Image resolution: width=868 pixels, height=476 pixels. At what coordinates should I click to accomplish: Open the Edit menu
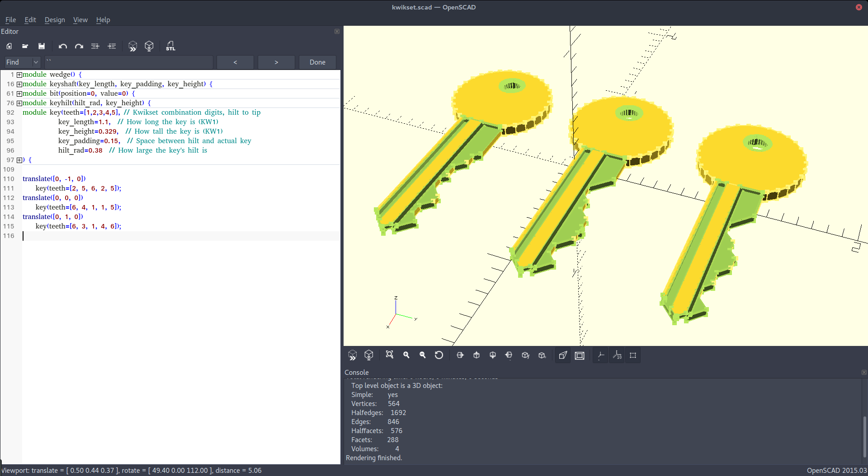tap(30, 20)
